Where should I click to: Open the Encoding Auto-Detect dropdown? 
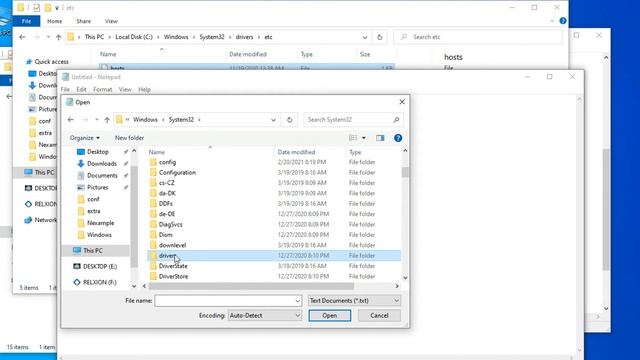click(x=264, y=316)
